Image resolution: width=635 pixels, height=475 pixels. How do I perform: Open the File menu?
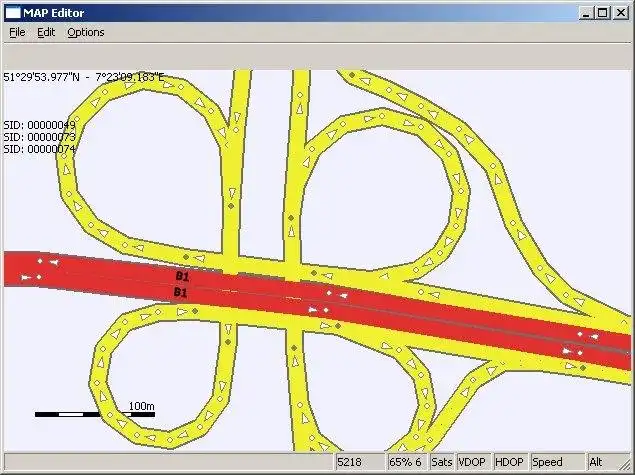pos(17,32)
